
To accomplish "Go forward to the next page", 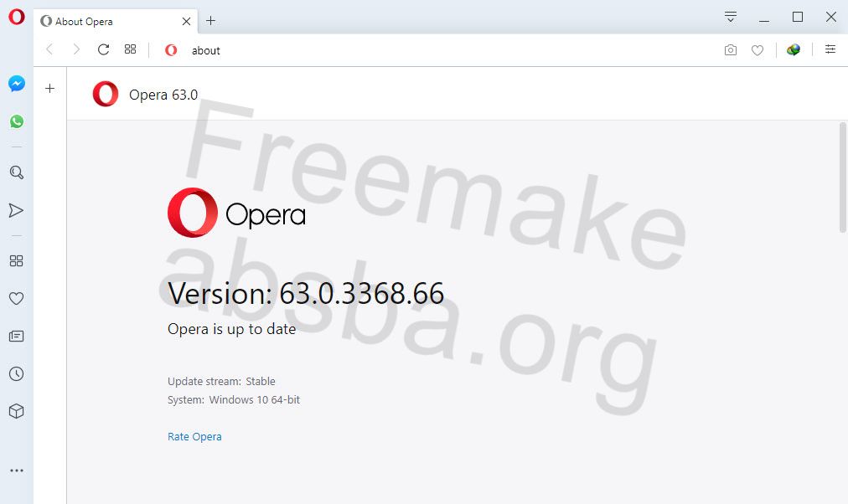I will [76, 49].
